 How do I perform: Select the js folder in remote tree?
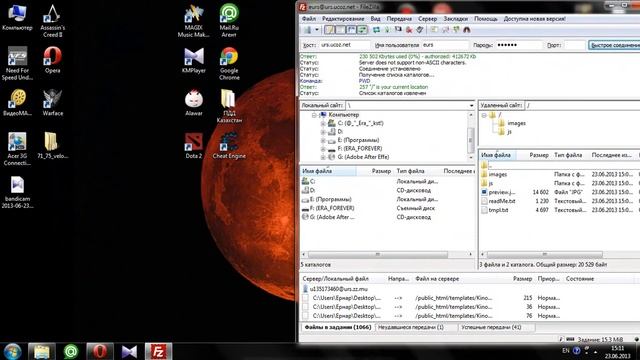tap(509, 132)
